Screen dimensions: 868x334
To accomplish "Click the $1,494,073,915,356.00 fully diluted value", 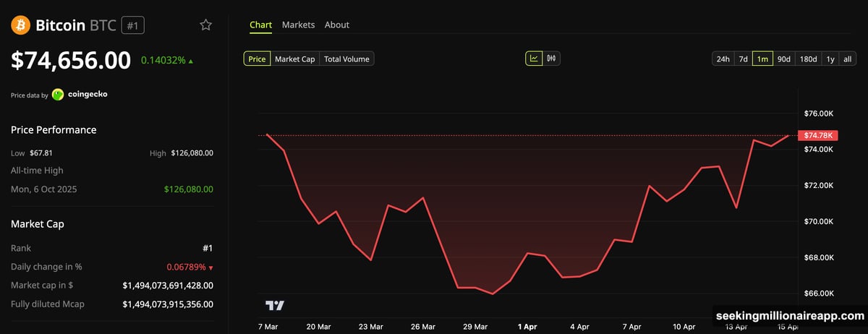I will click(x=168, y=304).
